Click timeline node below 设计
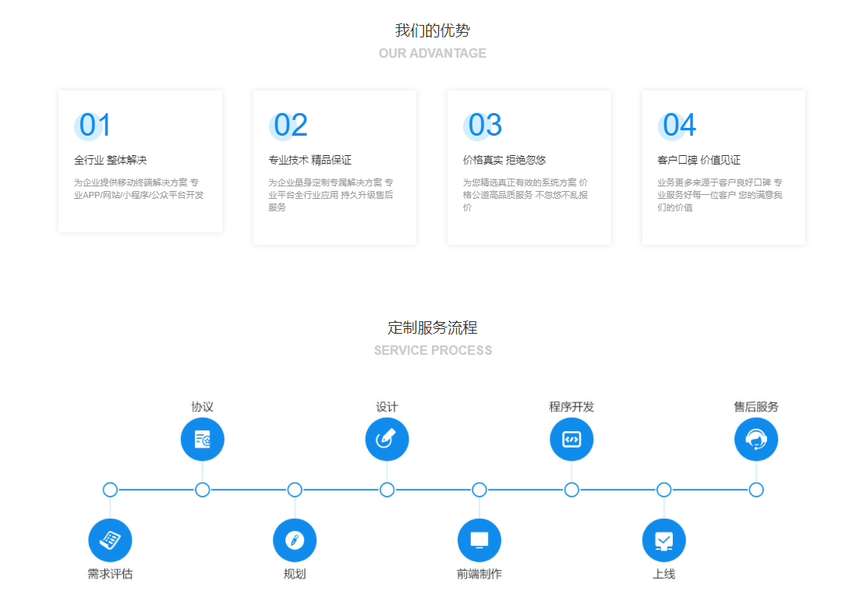863x616 pixels. point(387,490)
